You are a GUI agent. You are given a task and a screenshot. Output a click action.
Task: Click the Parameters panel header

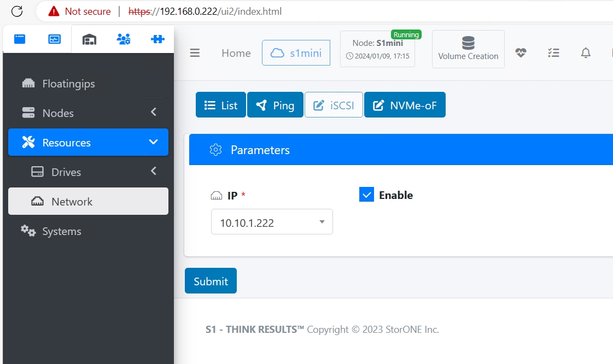tap(401, 150)
